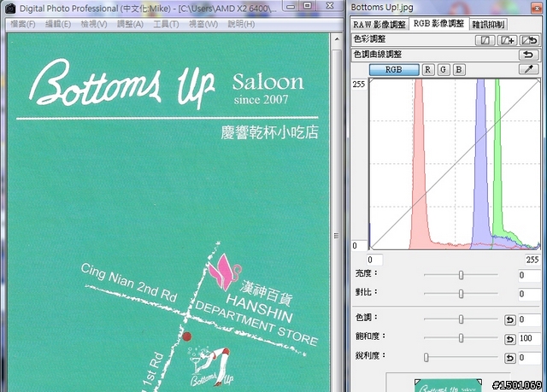547x392 pixels.
Task: Click the 飽和度 value field showing 100
Action: (x=529, y=338)
